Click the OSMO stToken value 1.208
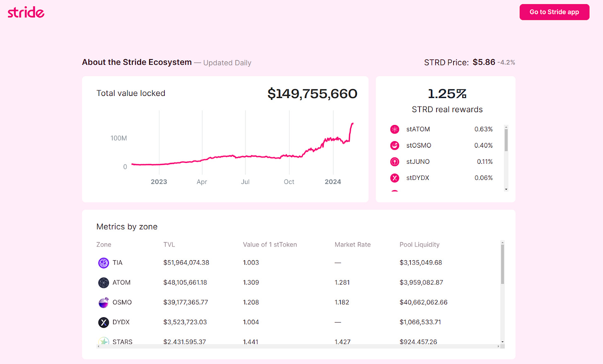603x364 pixels. (251, 302)
